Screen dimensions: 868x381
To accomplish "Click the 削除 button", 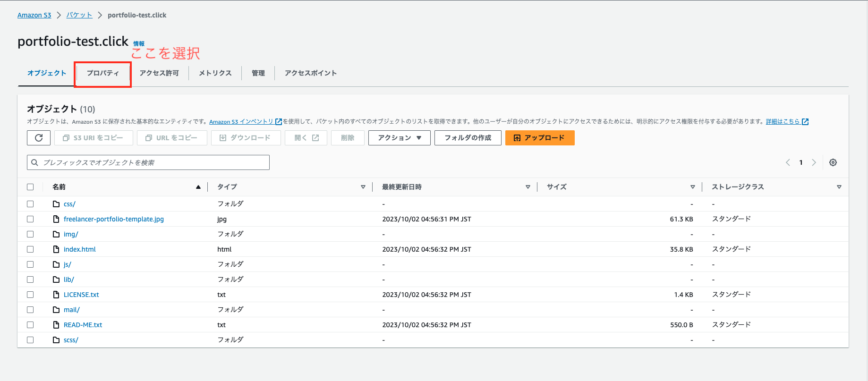I will click(x=348, y=138).
